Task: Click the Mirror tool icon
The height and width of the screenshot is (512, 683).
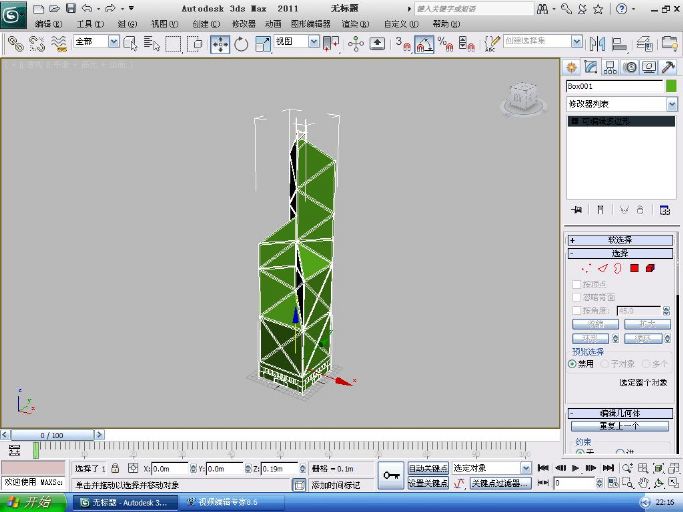Action: pyautogui.click(x=597, y=44)
